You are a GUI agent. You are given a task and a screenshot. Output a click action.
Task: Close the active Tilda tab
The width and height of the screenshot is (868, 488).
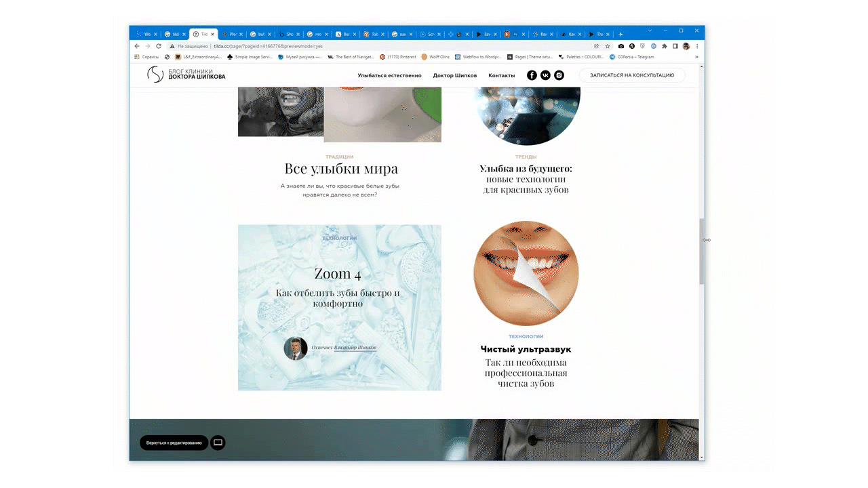coord(212,34)
